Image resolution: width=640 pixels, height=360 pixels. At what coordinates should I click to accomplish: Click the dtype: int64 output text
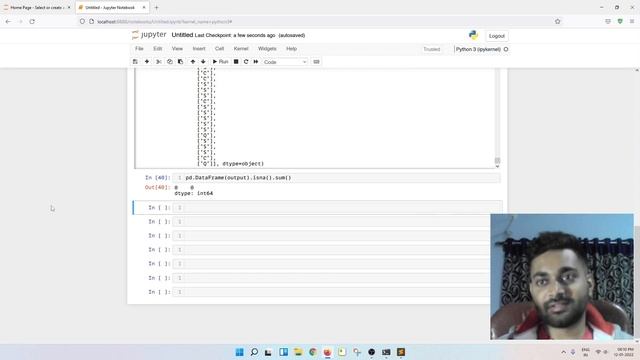click(193, 193)
